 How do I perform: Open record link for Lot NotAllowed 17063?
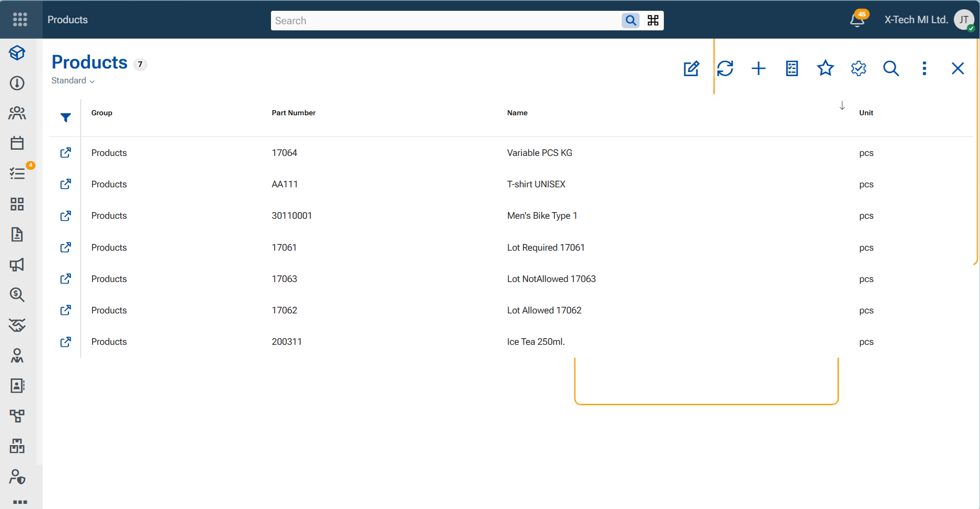coord(66,279)
